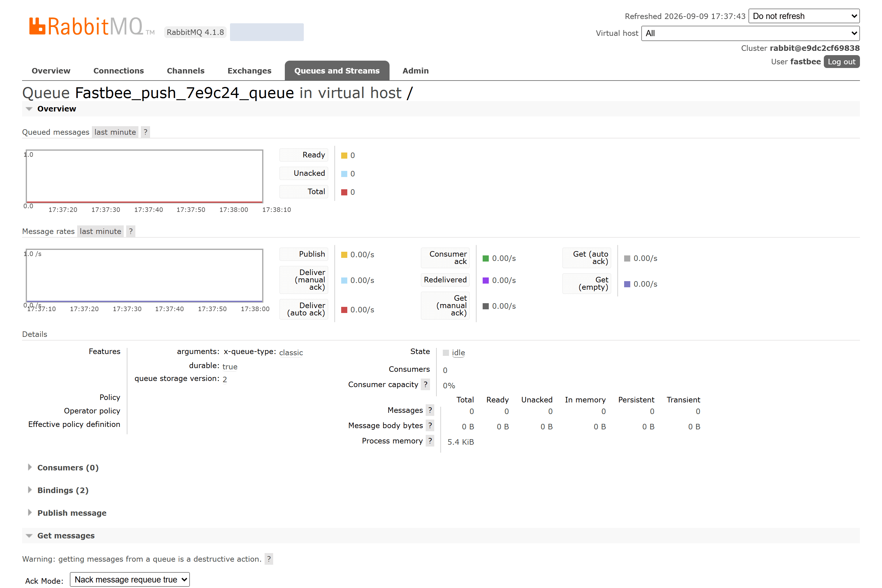Click the purple Redelivered swatch
Viewport: 882px width, 588px height.
(x=486, y=281)
